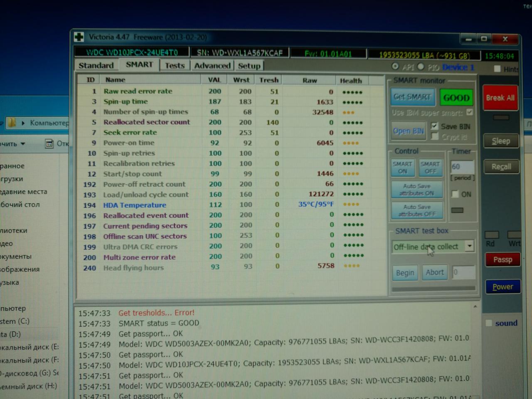Click the SMART OFF control button

click(x=430, y=167)
